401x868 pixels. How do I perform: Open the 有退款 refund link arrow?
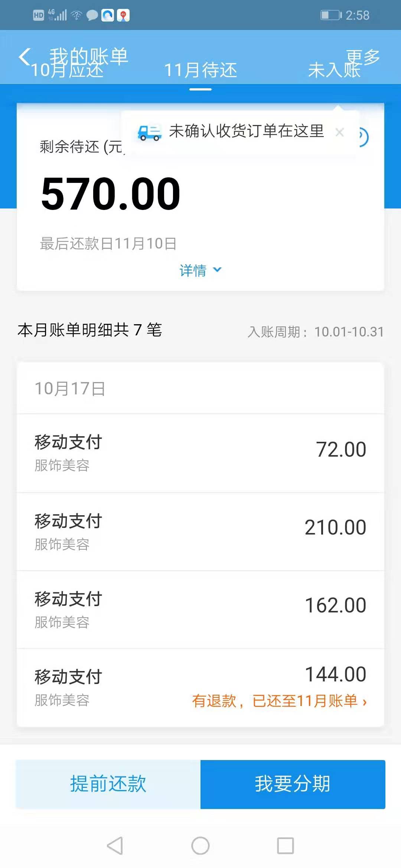click(365, 701)
